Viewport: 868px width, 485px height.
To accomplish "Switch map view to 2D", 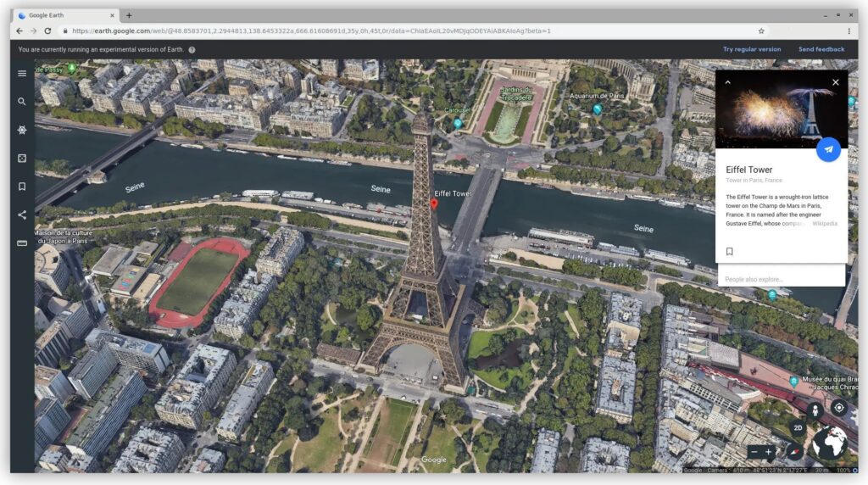I will pos(798,428).
